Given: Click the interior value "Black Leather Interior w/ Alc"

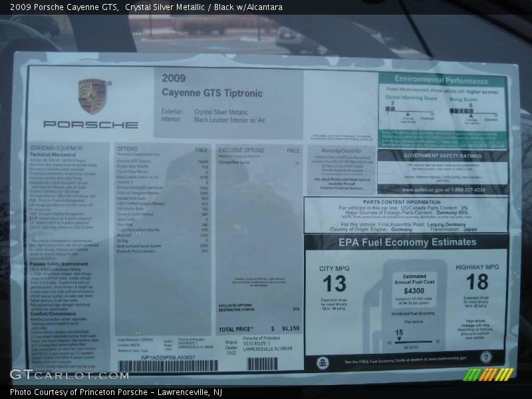Looking at the screenshot, I should click(229, 120).
